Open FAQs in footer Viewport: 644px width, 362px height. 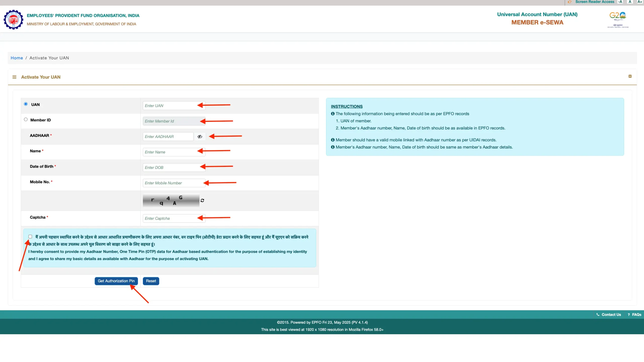[x=636, y=315]
